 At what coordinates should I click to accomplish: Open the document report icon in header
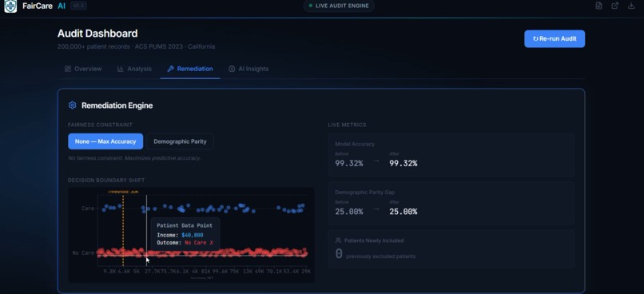[598, 6]
